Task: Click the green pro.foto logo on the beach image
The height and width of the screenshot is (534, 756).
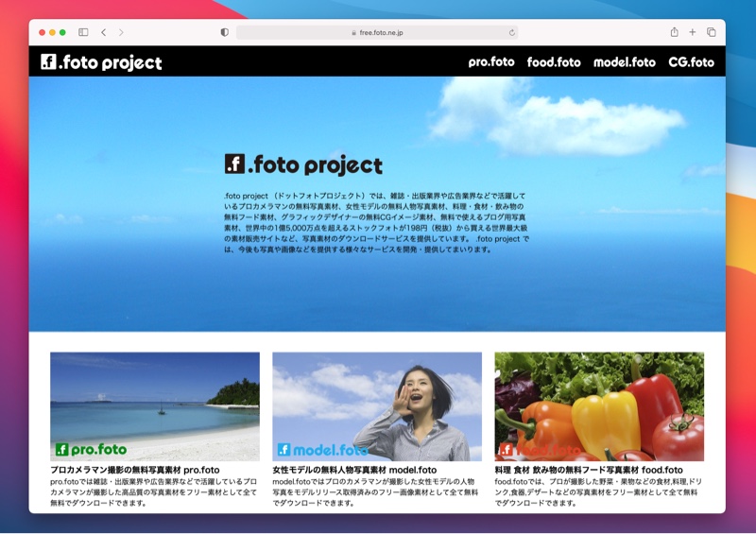Action: (91, 450)
